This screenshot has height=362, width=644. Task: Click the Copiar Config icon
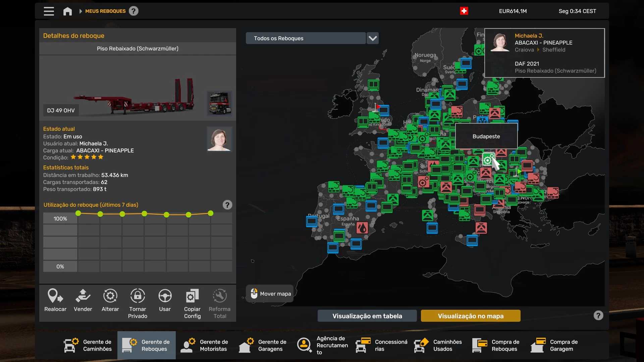192,296
